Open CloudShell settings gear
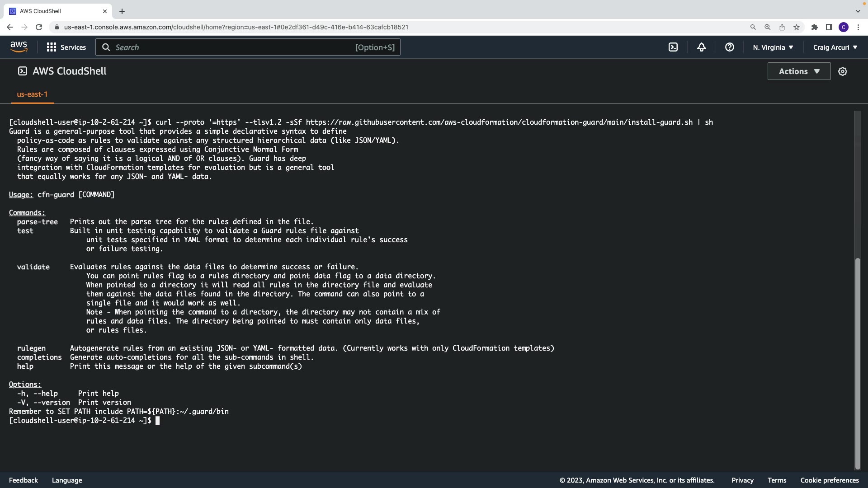 (x=842, y=71)
